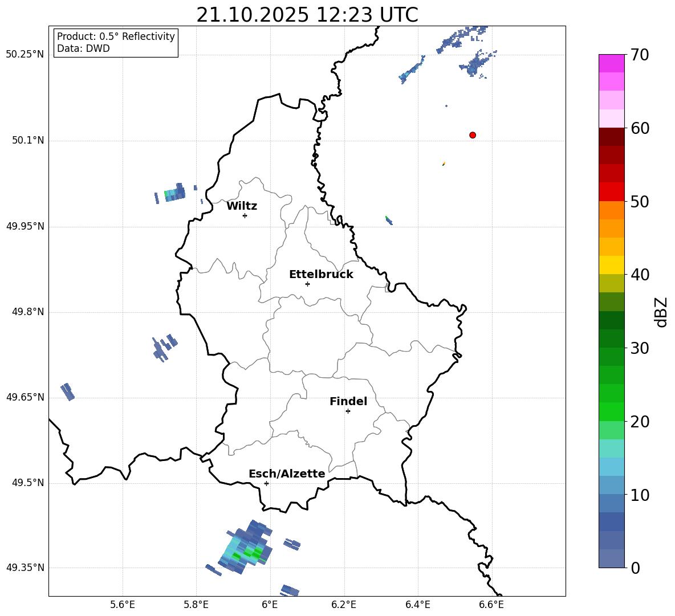Click the colorbar tick label 70
The height and width of the screenshot is (616, 675).
point(640,55)
